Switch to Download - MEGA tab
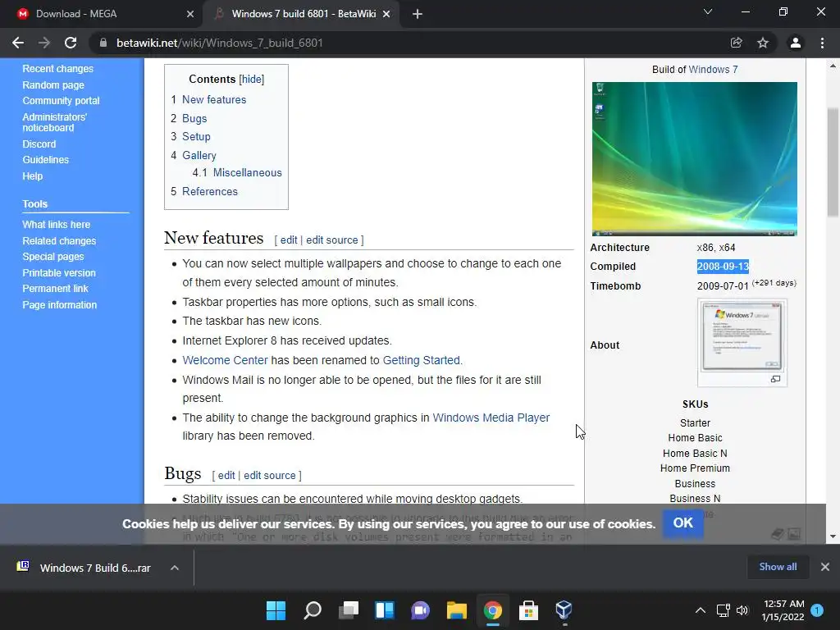840x630 pixels. pyautogui.click(x=76, y=14)
